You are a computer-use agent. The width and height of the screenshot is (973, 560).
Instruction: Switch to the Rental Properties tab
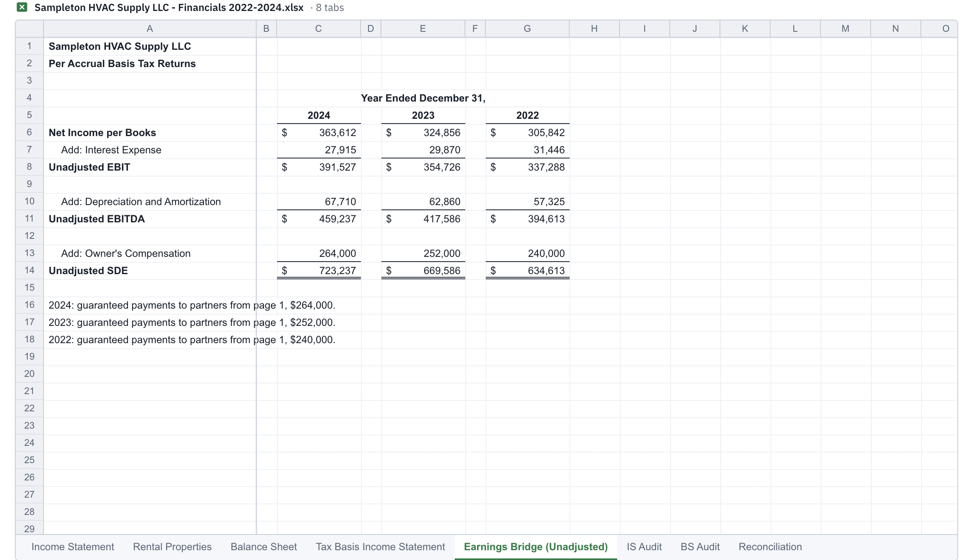coord(172,547)
